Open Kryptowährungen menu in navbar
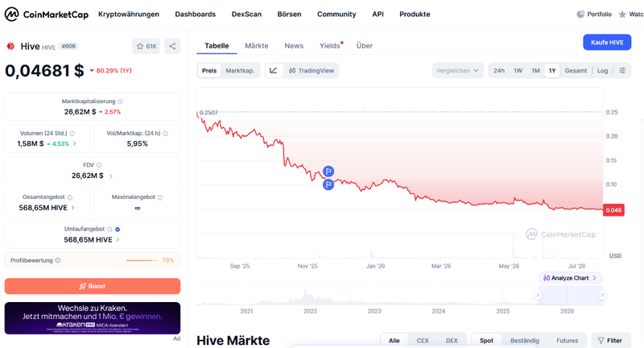The width and height of the screenshot is (644, 348). 129,14
